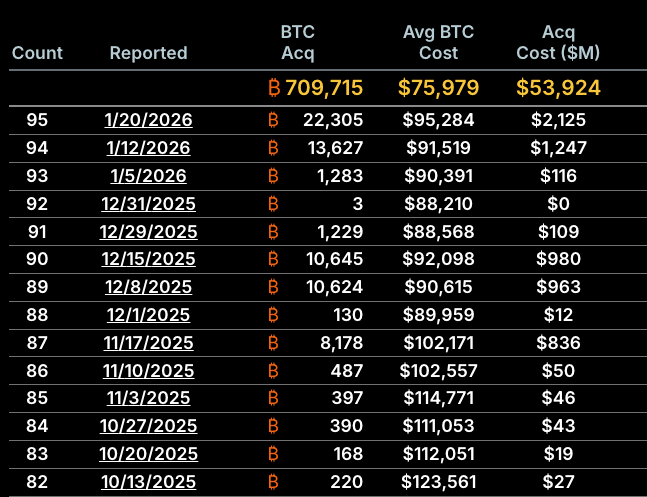Open the 1/20/2026 report link
Screen dimensions: 647x497
[x=148, y=121]
